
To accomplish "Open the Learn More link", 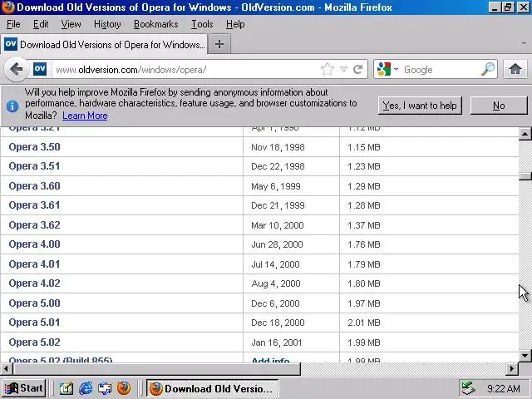I will tap(85, 116).
